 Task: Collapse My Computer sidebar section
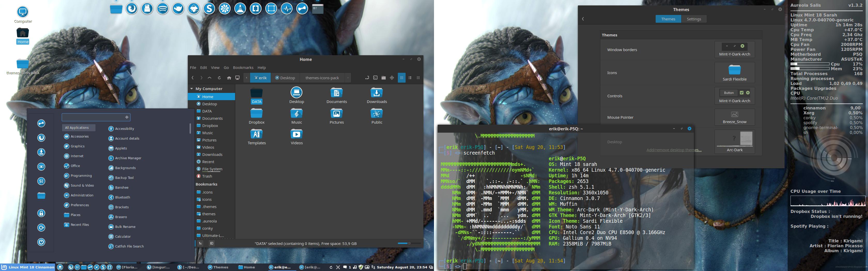click(192, 89)
